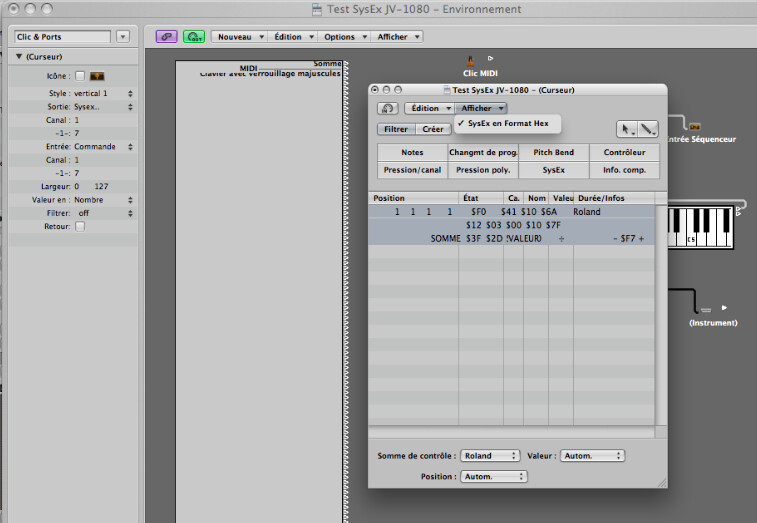Toggle the Créer mode button
Viewport: 757px width, 523px height.
433,129
